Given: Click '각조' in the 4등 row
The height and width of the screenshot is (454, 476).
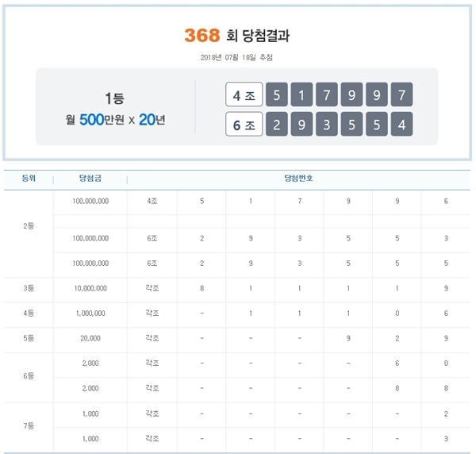Looking at the screenshot, I should pos(152,313).
